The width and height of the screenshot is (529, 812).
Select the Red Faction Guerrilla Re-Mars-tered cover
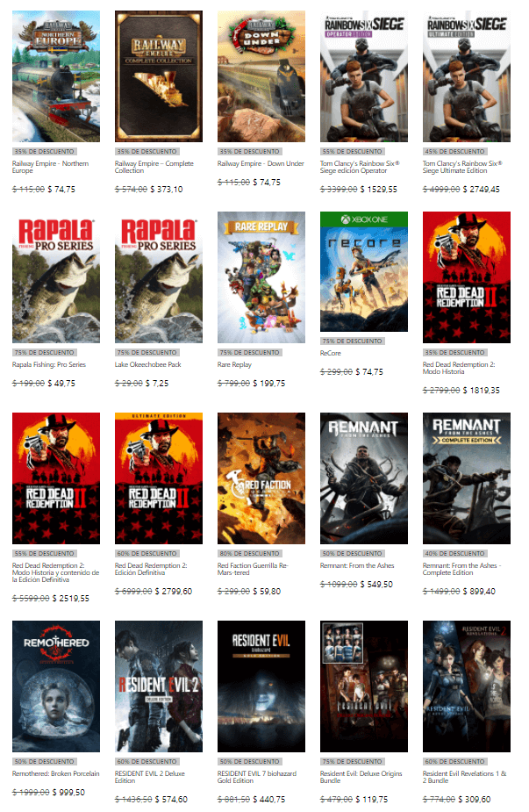[261, 478]
